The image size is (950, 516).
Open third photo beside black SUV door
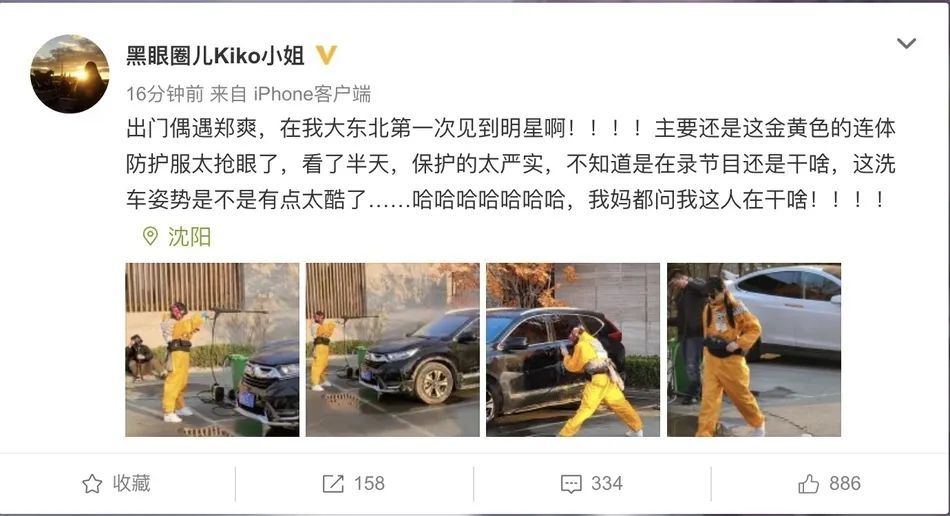click(x=573, y=349)
